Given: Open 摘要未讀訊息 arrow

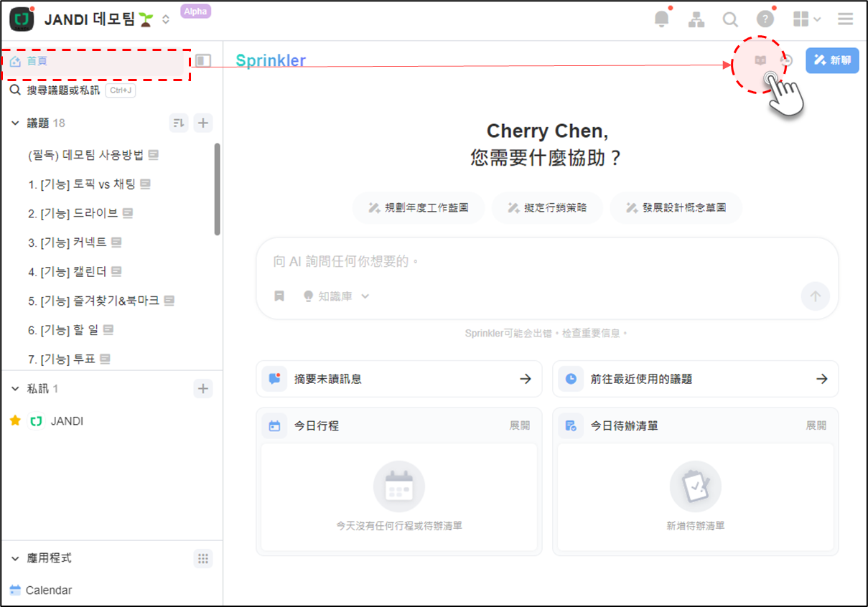Looking at the screenshot, I should [x=526, y=379].
